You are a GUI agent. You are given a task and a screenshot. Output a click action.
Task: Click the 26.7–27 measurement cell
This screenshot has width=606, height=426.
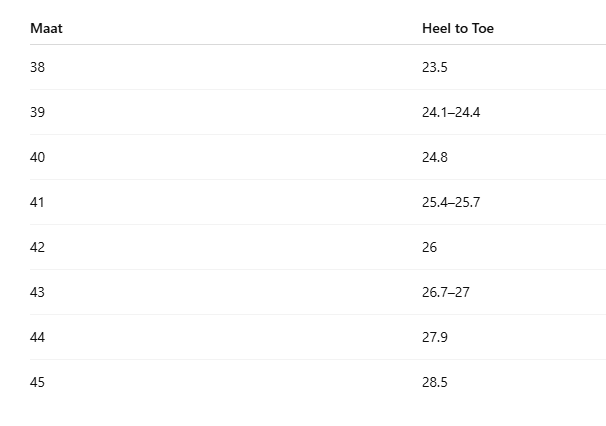coord(446,292)
